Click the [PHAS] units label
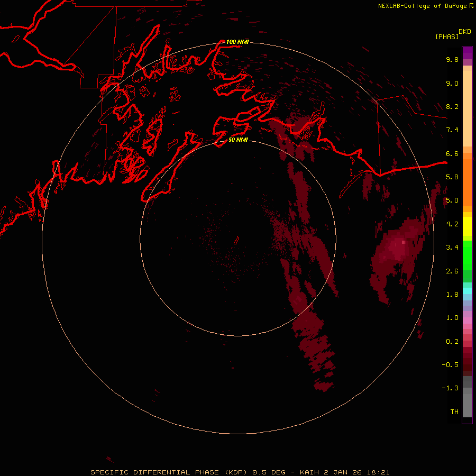This screenshot has height=476, width=476. (x=446, y=36)
